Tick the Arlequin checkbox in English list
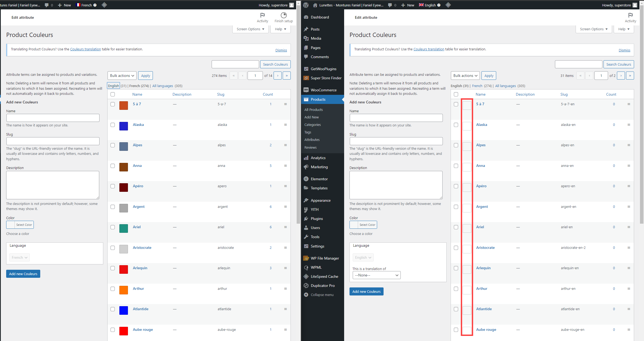644x341 pixels. (456, 268)
